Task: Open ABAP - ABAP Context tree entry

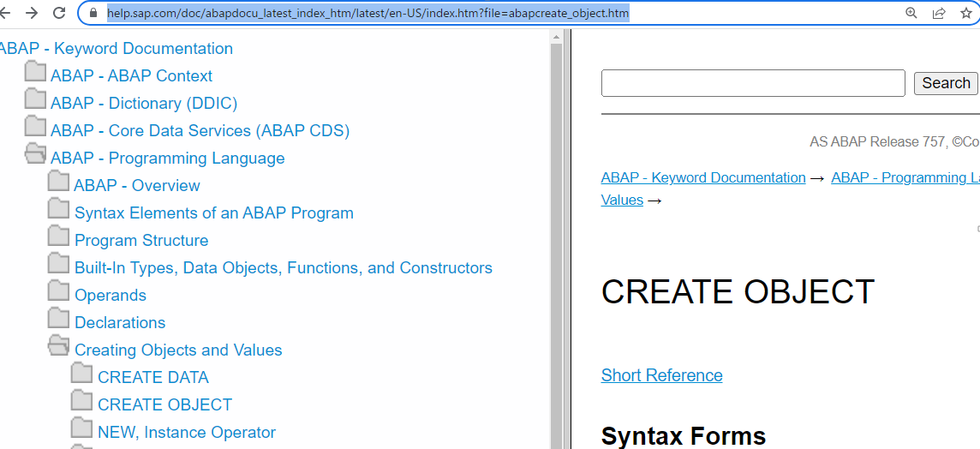Action: click(131, 75)
